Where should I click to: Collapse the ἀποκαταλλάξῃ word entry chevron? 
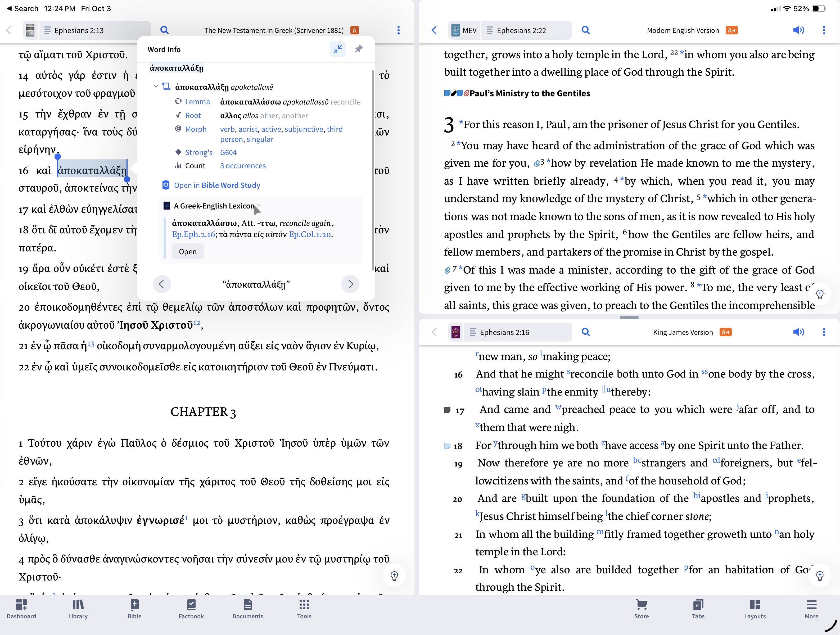click(x=156, y=87)
